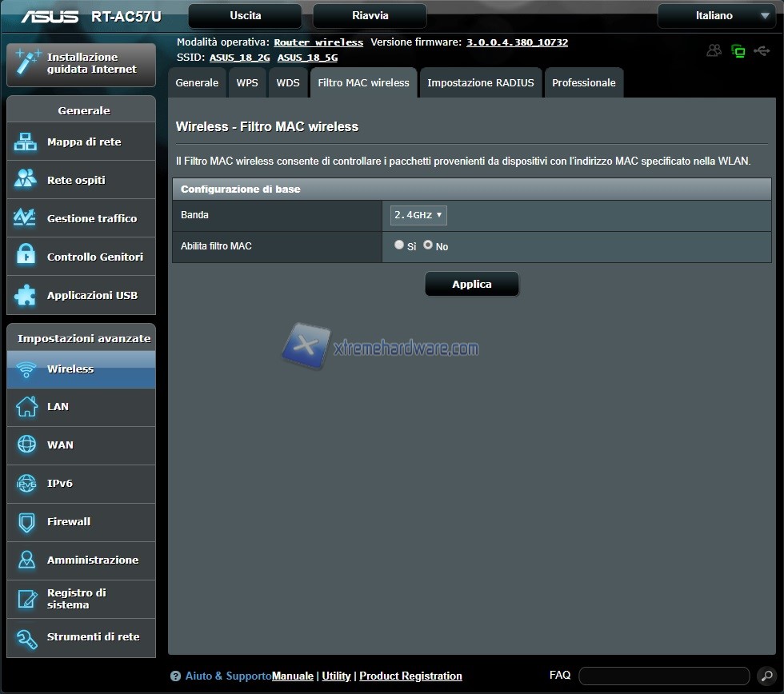Open WAN globe icon in sidebar
784x694 pixels.
point(26,445)
